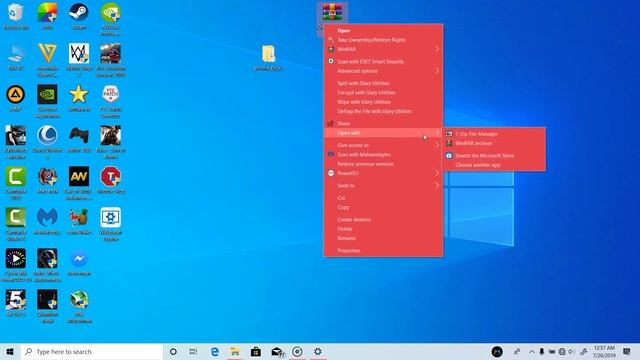
Task: Choose Search the Microsoft Store
Action: coord(494,156)
